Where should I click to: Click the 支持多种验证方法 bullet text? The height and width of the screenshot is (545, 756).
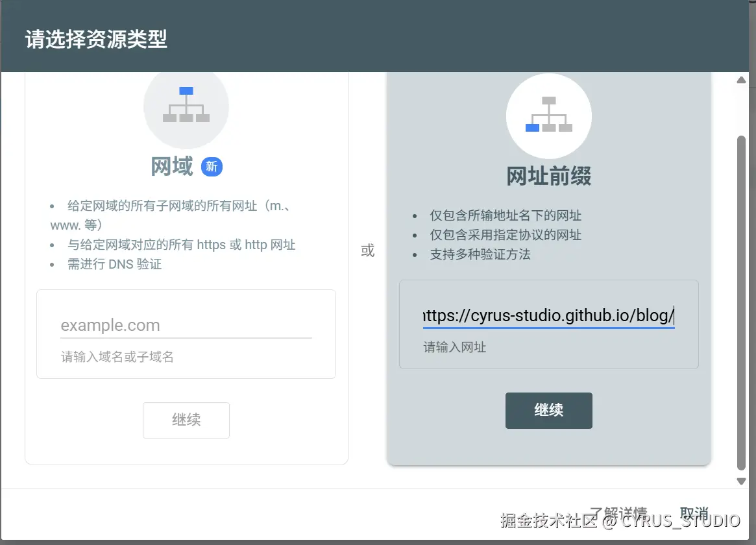coord(480,254)
